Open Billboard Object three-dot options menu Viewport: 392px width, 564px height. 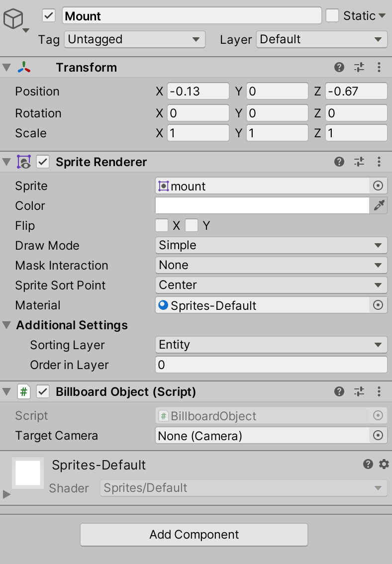[x=379, y=391]
